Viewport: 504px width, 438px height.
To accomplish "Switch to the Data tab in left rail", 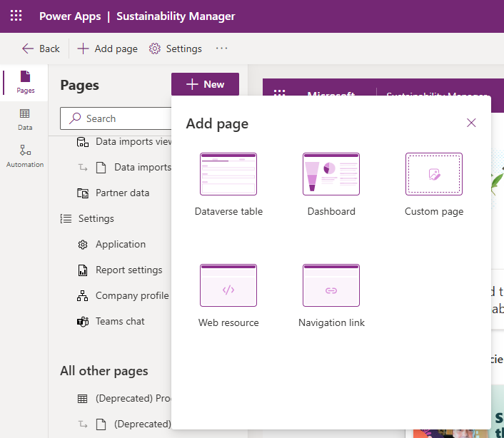I will click(x=25, y=119).
